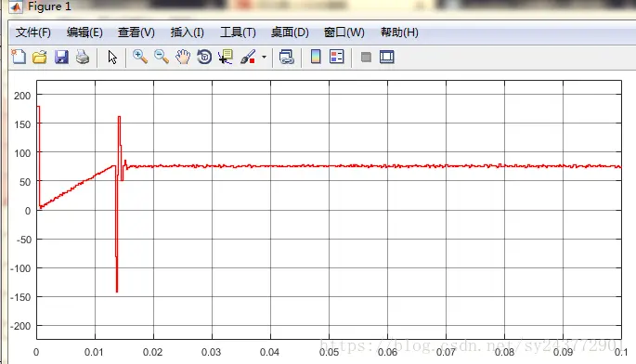Screen dimensions: 636x364
Task: Print the figure using printer icon
Action: pyautogui.click(x=83, y=57)
